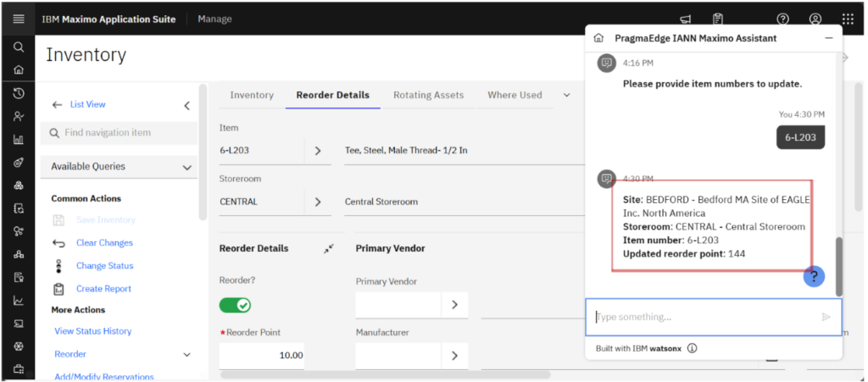This screenshot has height=382, width=868.
Task: Click the Change Status link
Action: pos(104,266)
